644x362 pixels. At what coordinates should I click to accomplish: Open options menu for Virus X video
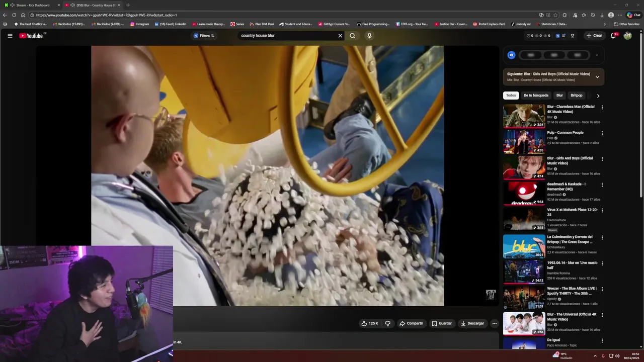pyautogui.click(x=602, y=210)
